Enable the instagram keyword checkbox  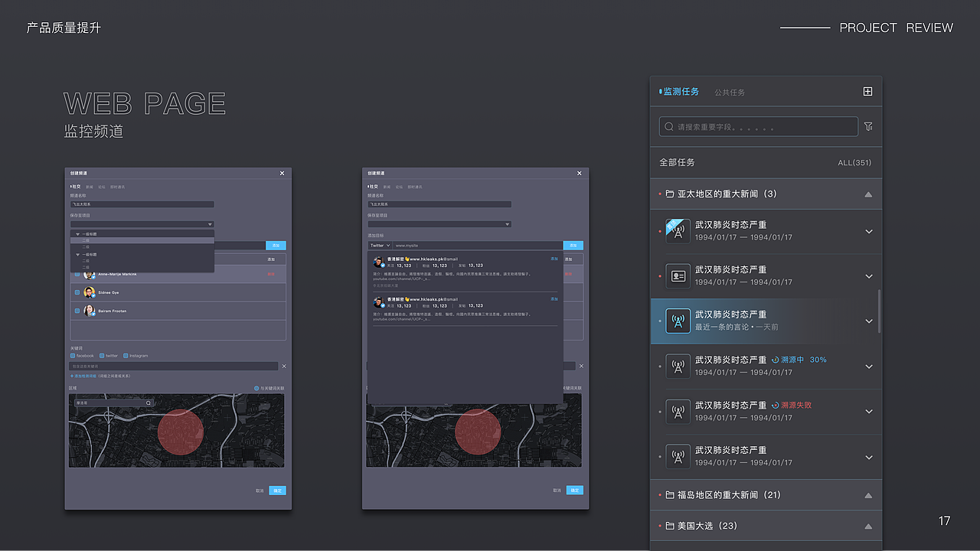click(125, 356)
